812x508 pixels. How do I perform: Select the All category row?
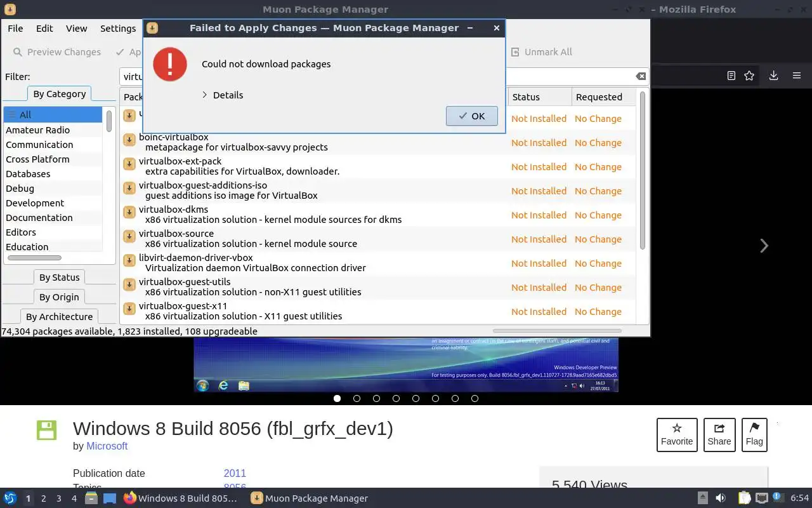click(x=53, y=115)
